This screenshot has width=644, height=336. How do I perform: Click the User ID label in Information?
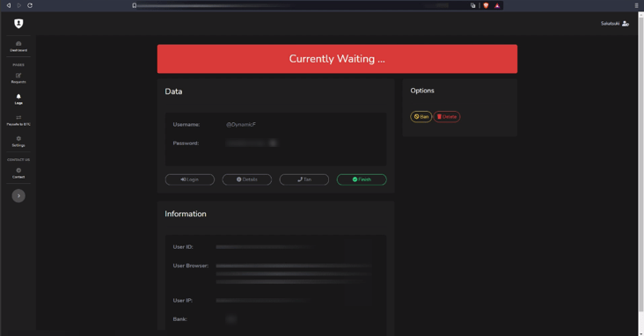183,247
